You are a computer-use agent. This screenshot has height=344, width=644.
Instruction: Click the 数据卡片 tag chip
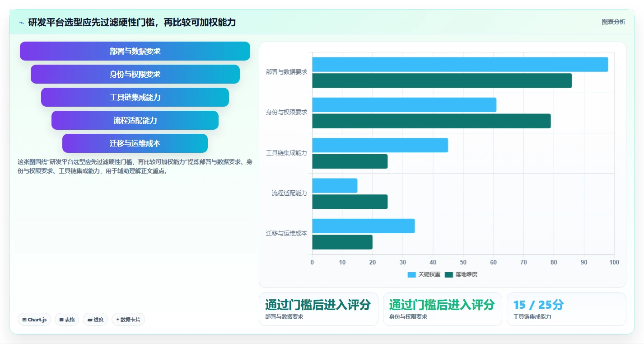coord(128,320)
